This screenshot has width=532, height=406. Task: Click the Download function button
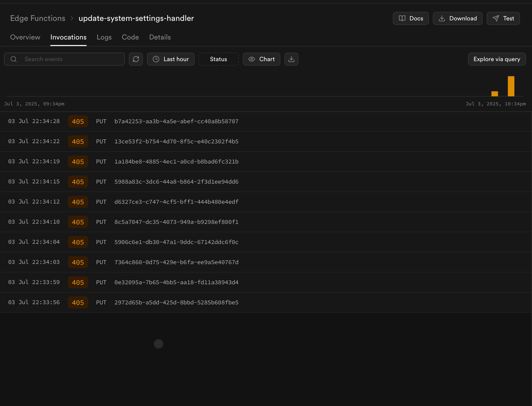(x=457, y=18)
